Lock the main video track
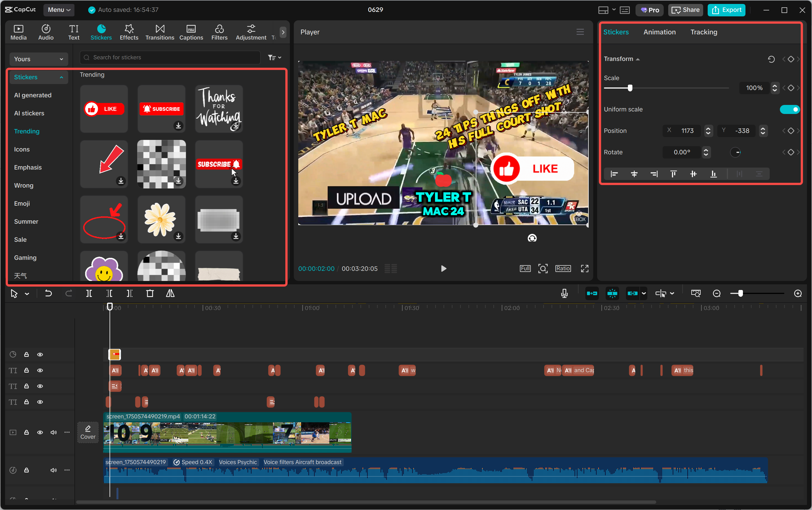 [26, 432]
